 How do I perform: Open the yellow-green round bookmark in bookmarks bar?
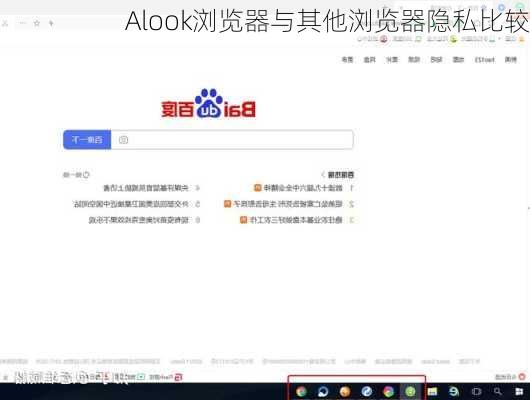click(453, 39)
